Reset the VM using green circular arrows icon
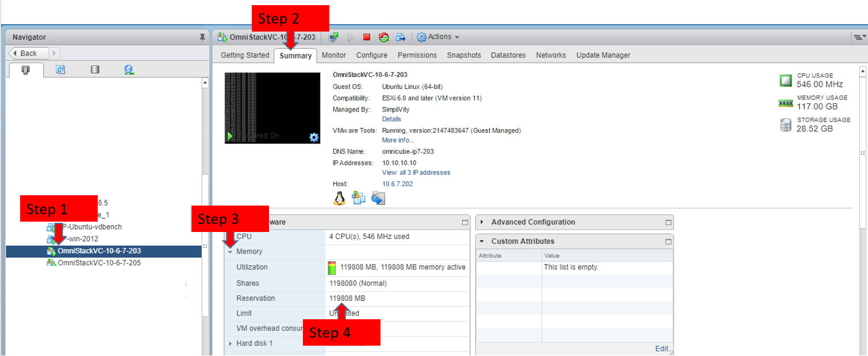Screen dimensions: 868x356 tap(383, 37)
